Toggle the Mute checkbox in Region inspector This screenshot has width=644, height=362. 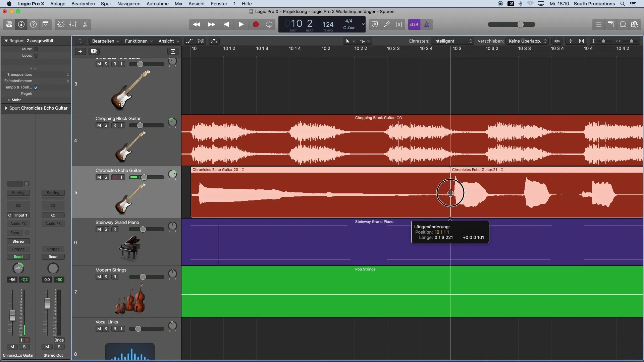pos(36,49)
